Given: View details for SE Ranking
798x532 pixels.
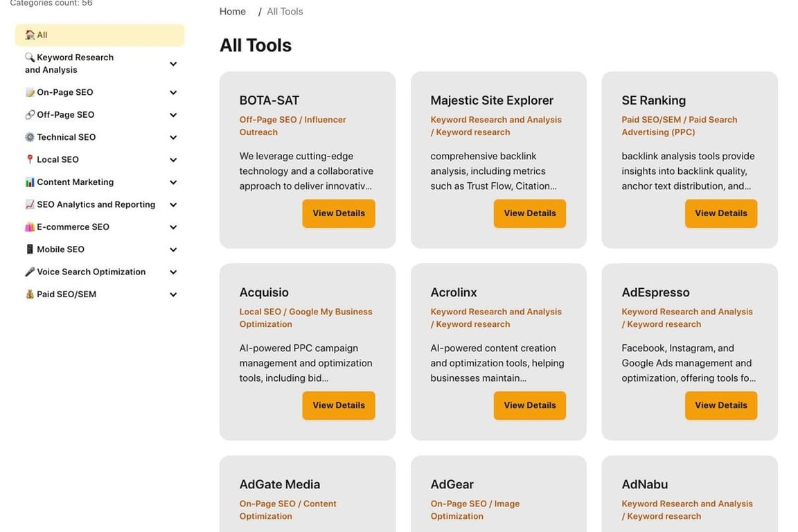Looking at the screenshot, I should click(x=721, y=213).
